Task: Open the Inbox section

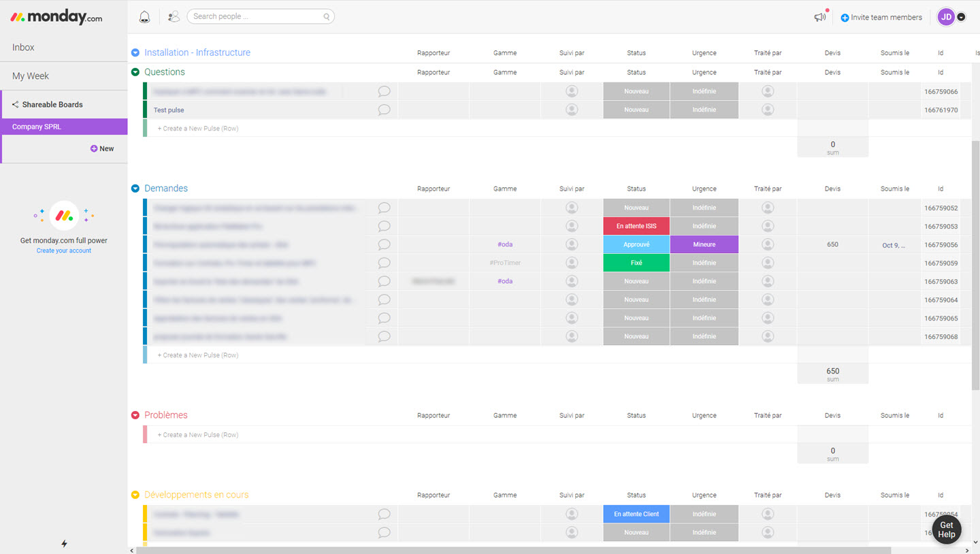Action: (x=23, y=48)
